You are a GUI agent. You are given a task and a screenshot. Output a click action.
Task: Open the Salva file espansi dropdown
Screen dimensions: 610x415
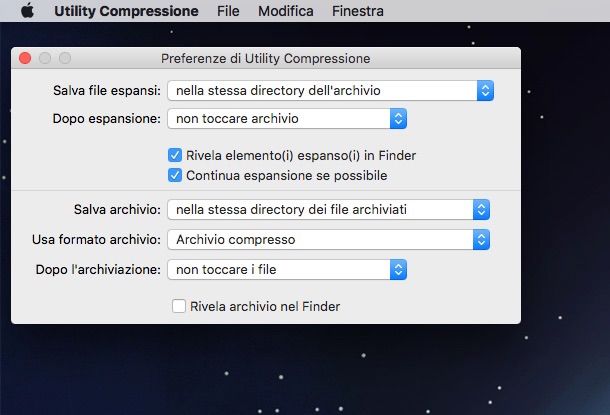coord(320,91)
